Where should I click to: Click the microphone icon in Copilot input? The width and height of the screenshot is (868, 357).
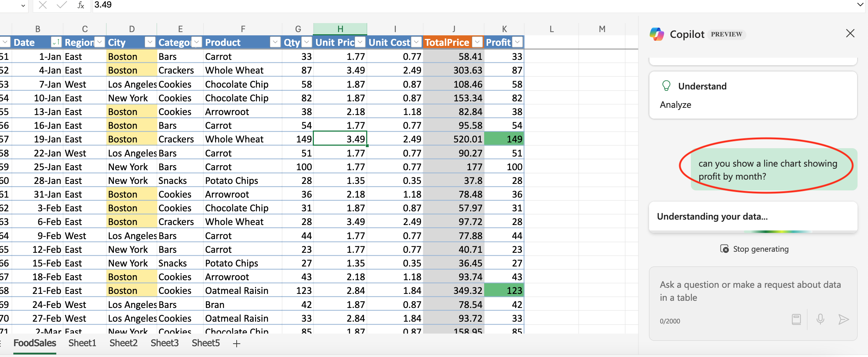820,319
